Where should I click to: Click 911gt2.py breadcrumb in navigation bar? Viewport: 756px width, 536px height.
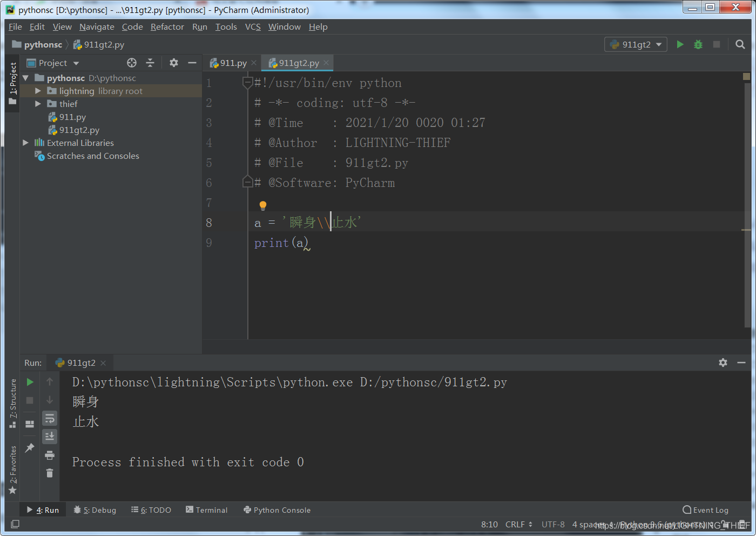click(99, 44)
